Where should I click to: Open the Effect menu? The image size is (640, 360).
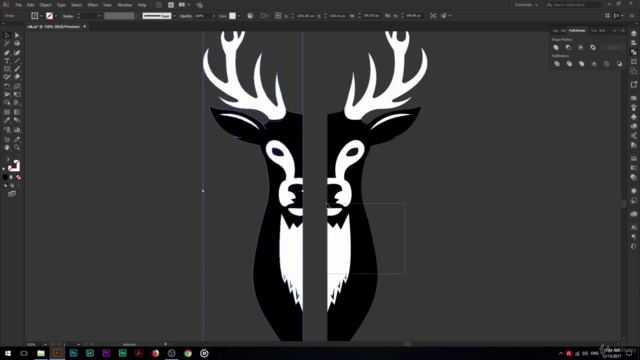[x=93, y=5]
